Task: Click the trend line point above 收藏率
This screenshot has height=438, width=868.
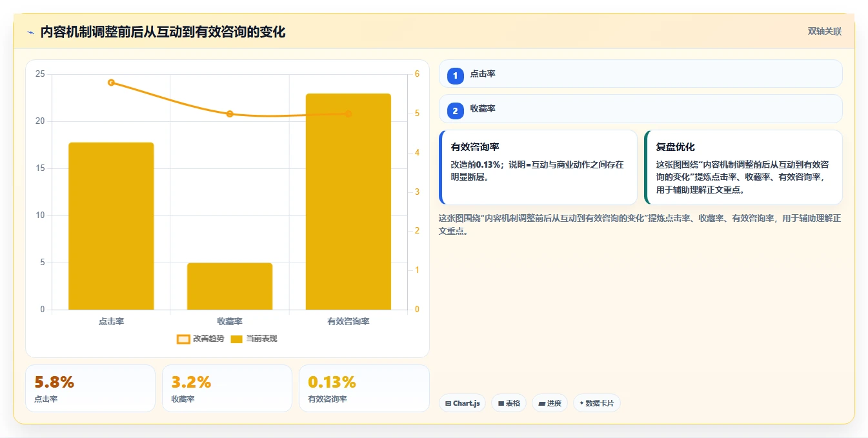Action: pyautogui.click(x=230, y=114)
